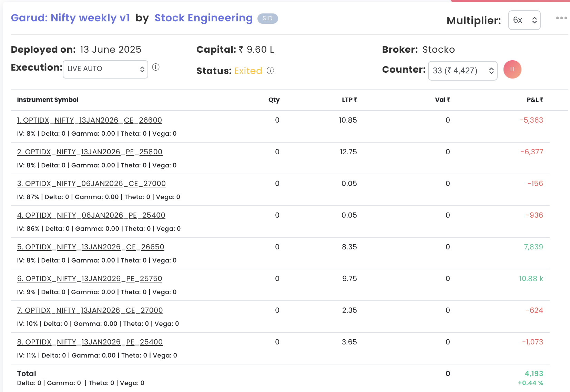Click the P&L column header

tap(535, 100)
